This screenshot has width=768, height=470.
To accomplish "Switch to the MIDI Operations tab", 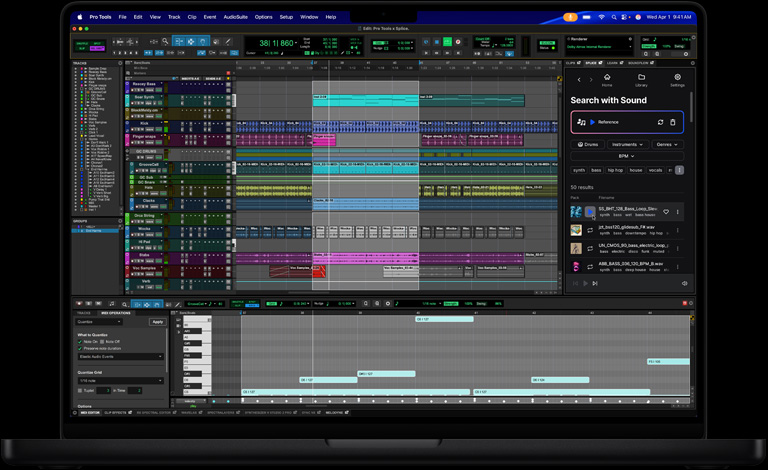I will pyautogui.click(x=118, y=313).
